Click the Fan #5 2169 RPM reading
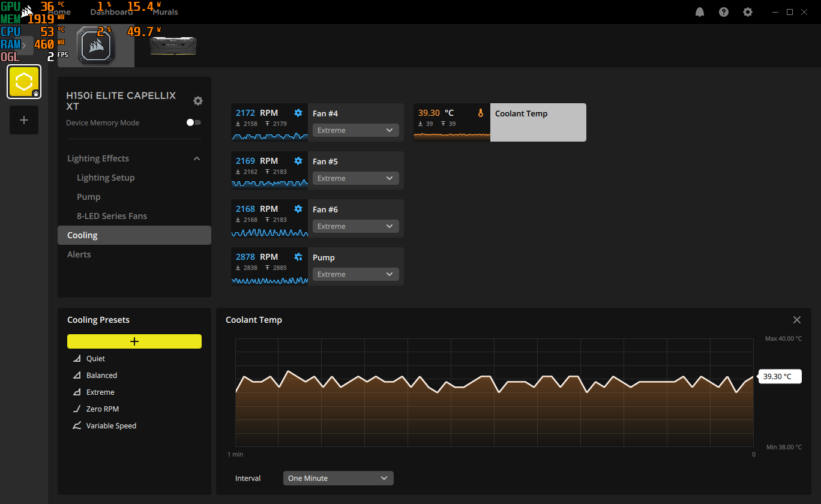821x504 pixels. pyautogui.click(x=257, y=161)
